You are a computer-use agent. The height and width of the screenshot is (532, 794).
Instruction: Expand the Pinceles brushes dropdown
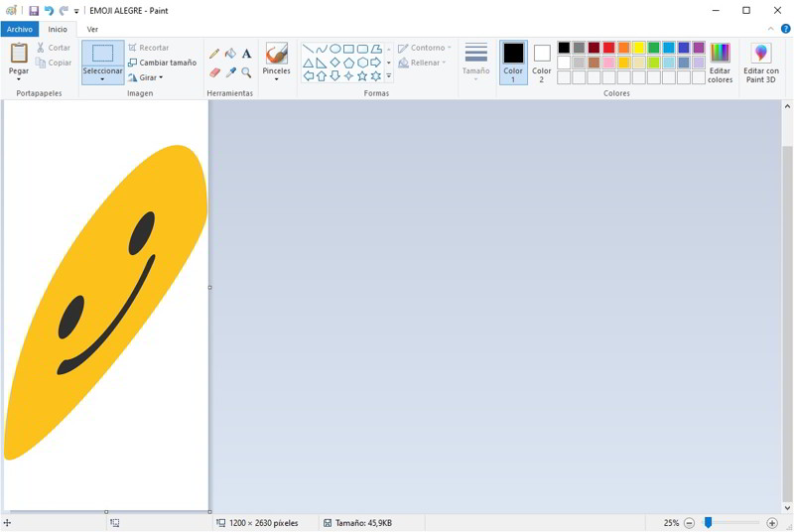click(277, 78)
